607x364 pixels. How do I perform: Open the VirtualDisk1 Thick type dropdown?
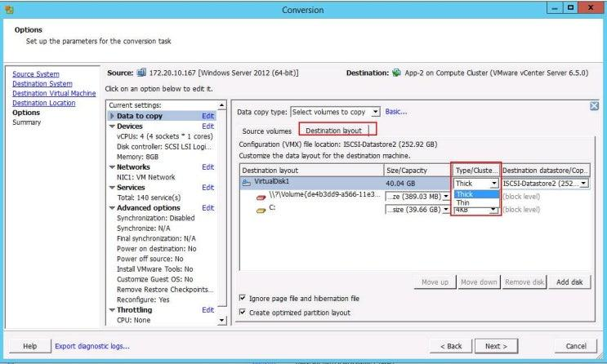[x=494, y=184]
